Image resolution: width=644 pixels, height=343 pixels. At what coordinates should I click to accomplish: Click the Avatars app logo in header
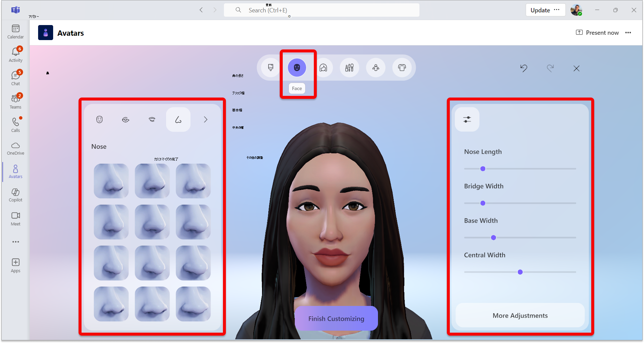45,33
